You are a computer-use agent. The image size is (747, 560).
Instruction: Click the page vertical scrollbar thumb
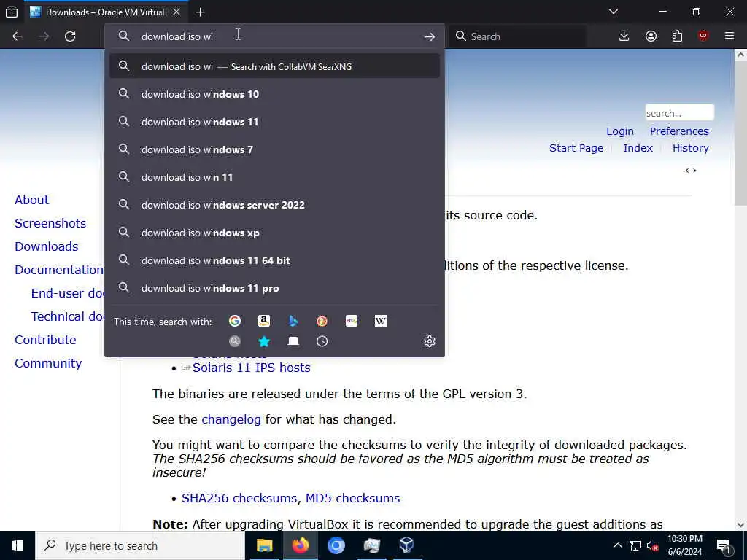pos(740,136)
